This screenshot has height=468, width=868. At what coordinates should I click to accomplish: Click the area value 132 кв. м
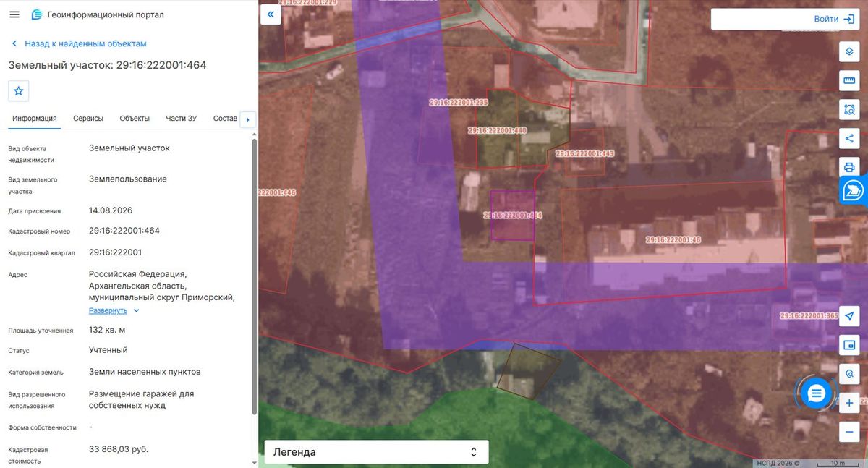(107, 330)
